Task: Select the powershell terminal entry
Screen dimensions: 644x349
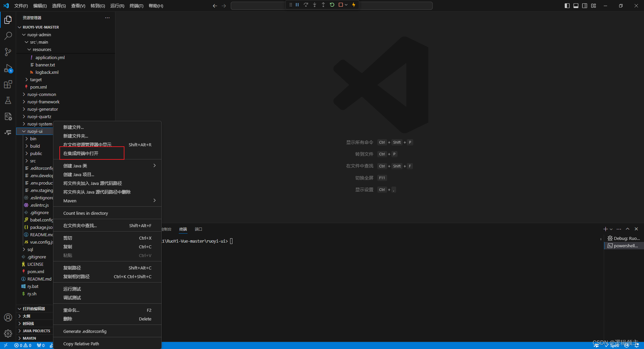Action: click(x=624, y=246)
